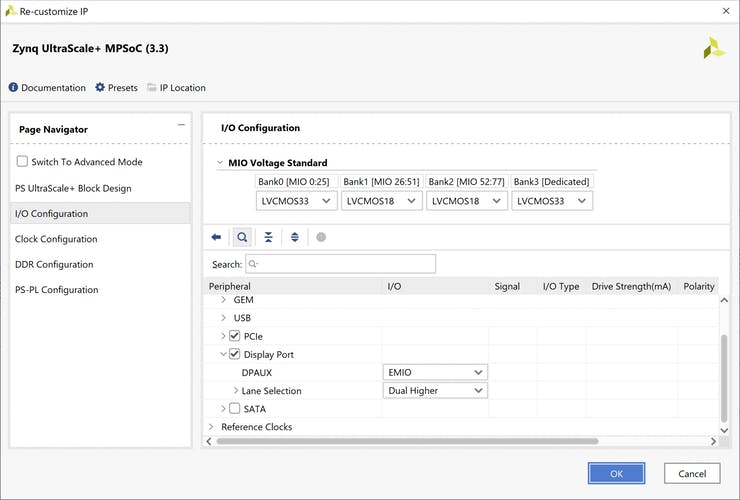Open Documentation info link
The height and width of the screenshot is (500, 740).
47,88
